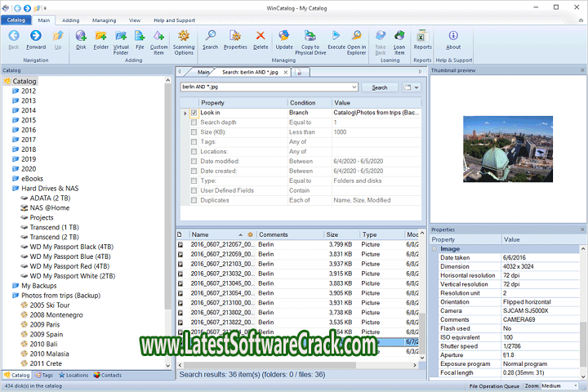
Task: Enable the Tags checkbox
Action: [194, 142]
